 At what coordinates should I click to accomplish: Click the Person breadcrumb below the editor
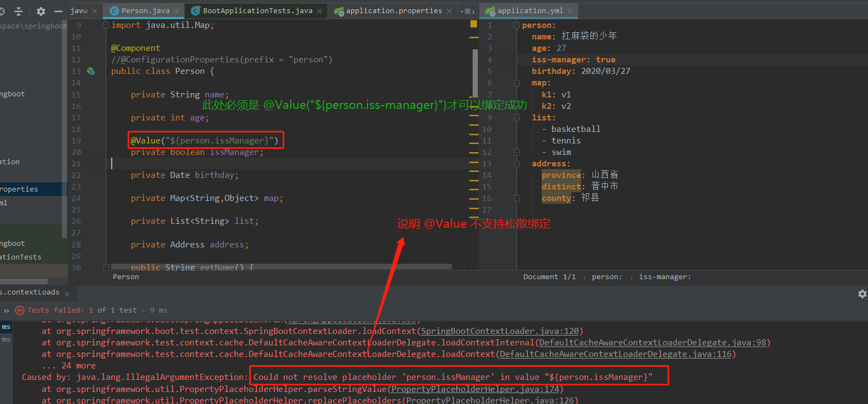[126, 277]
